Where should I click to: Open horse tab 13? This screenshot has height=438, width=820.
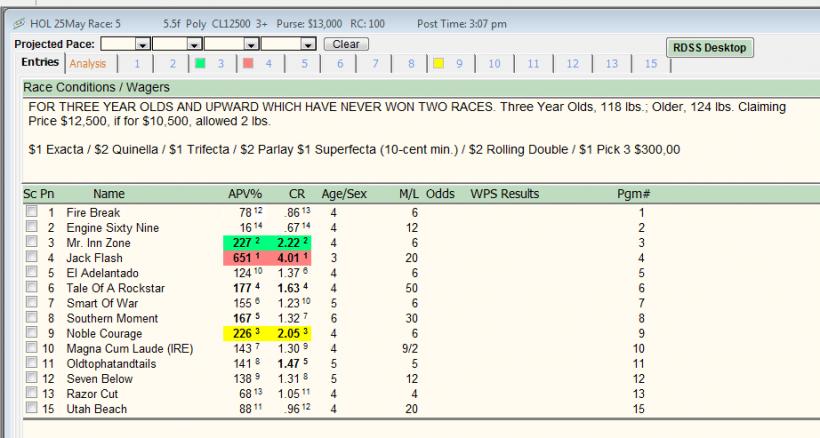(612, 64)
